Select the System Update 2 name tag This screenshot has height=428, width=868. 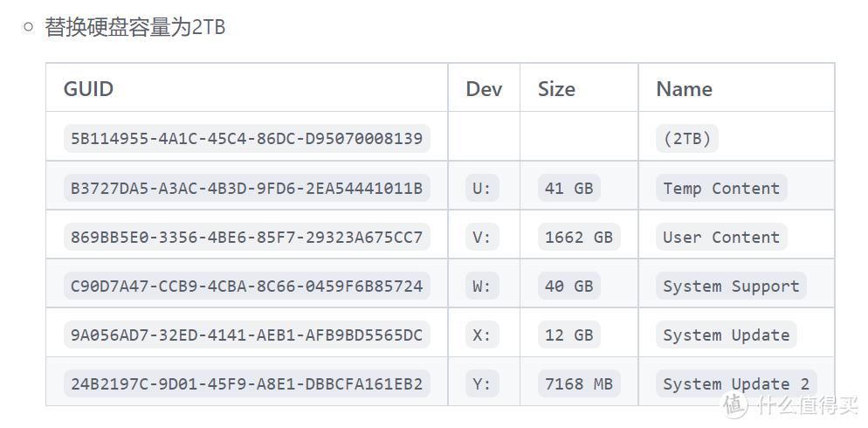click(735, 383)
